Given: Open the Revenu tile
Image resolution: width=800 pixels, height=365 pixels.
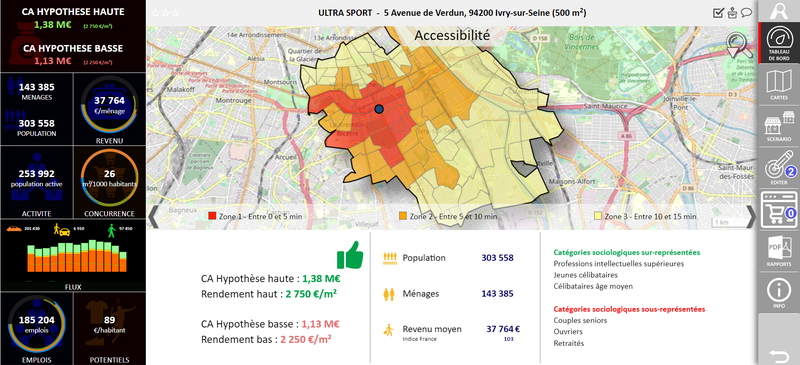Looking at the screenshot, I should [110, 109].
